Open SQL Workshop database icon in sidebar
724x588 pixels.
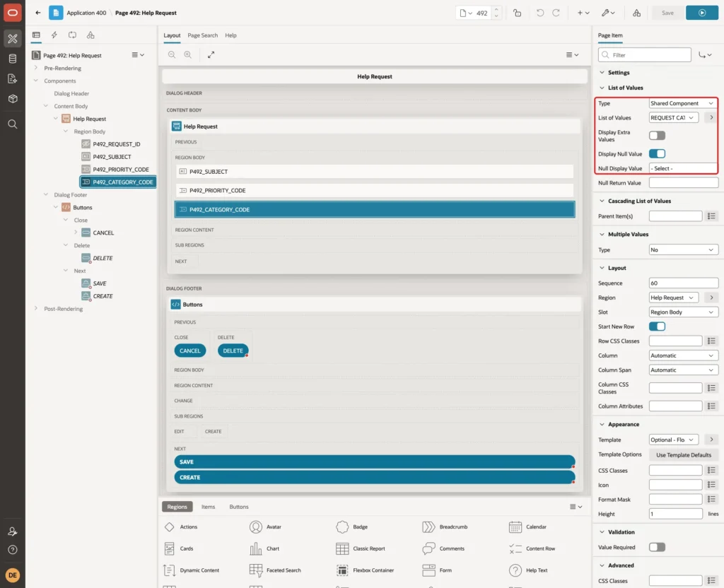[13, 59]
